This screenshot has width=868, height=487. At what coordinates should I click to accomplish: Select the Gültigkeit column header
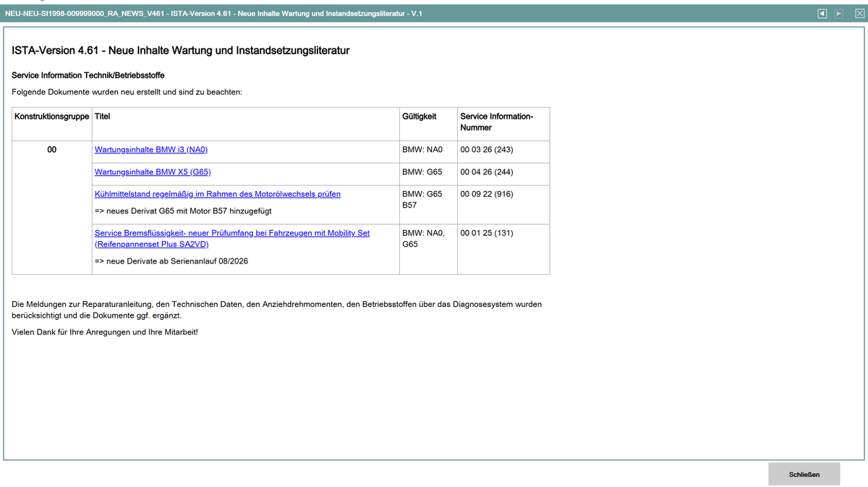coord(419,116)
